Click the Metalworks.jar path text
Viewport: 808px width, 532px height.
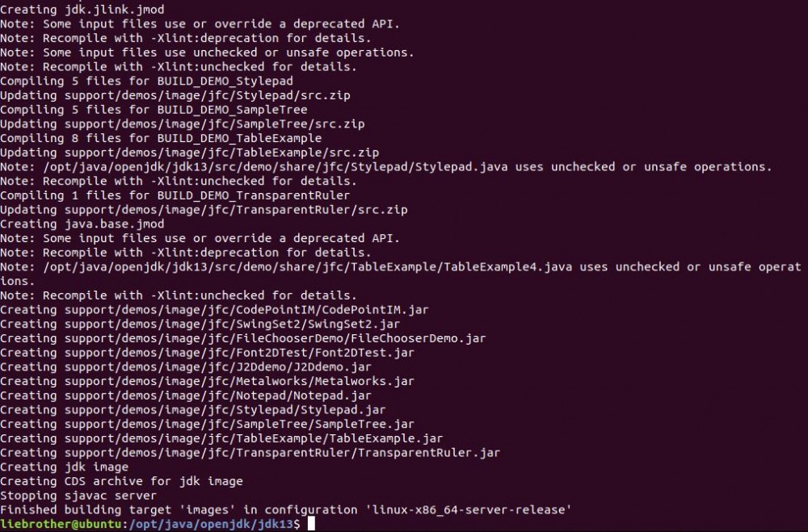coord(236,381)
